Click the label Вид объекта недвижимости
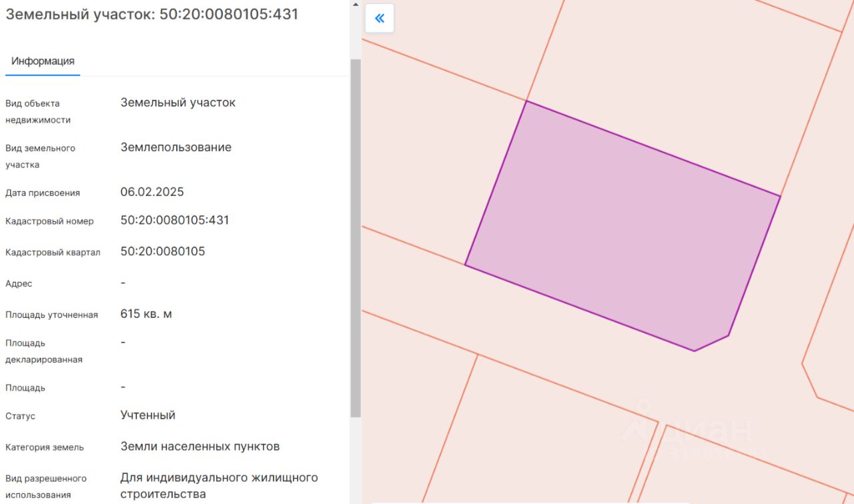The width and height of the screenshot is (854, 504). (38, 112)
